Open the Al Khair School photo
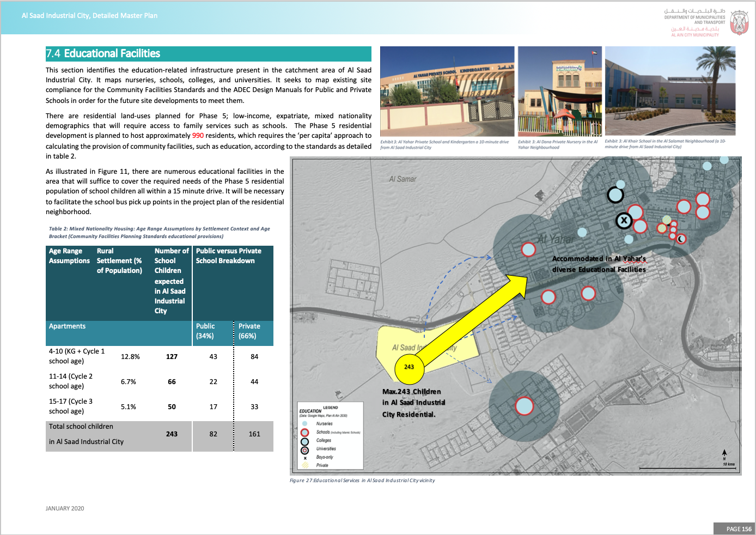 click(670, 91)
